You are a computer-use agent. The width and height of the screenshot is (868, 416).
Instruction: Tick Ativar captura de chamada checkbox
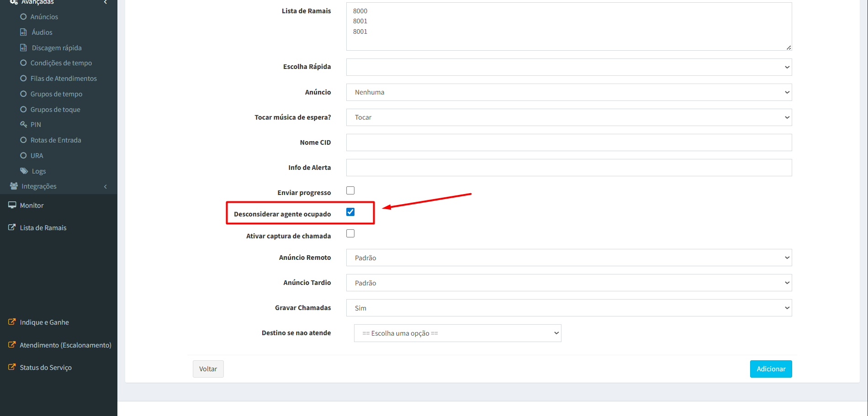[x=350, y=233]
